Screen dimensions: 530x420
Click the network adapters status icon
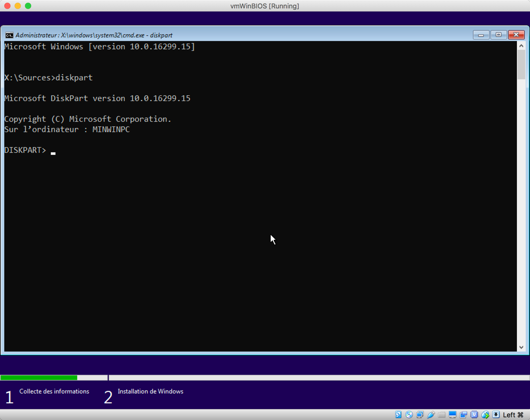pos(420,415)
